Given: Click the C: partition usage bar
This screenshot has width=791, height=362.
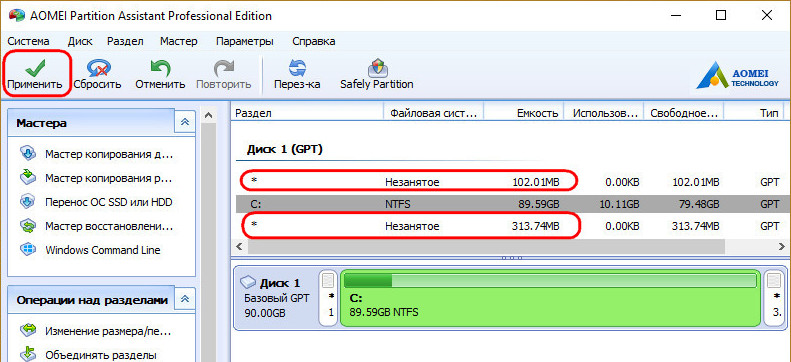Looking at the screenshot, I should pyautogui.click(x=550, y=280).
